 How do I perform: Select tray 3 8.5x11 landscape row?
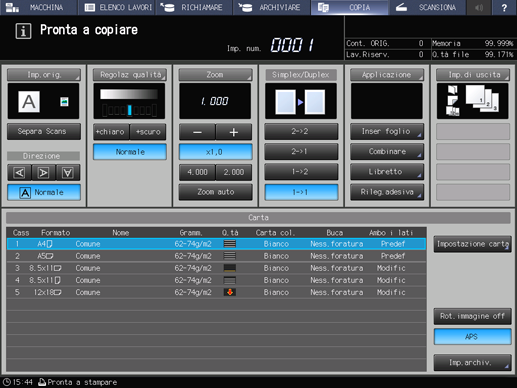pos(216,268)
